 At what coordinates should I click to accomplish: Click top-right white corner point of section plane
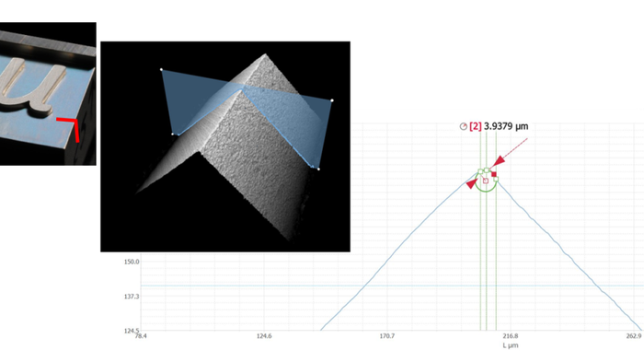332,100
